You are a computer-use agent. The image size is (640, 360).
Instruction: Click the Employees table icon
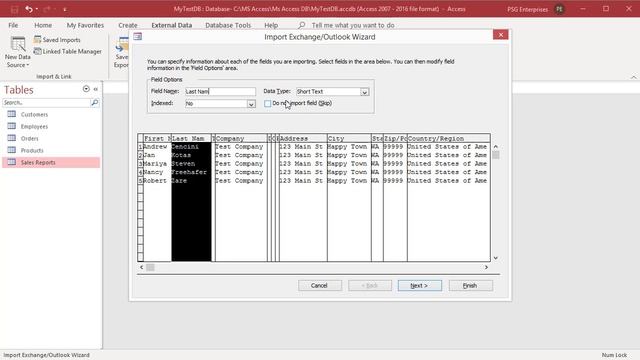click(x=12, y=126)
